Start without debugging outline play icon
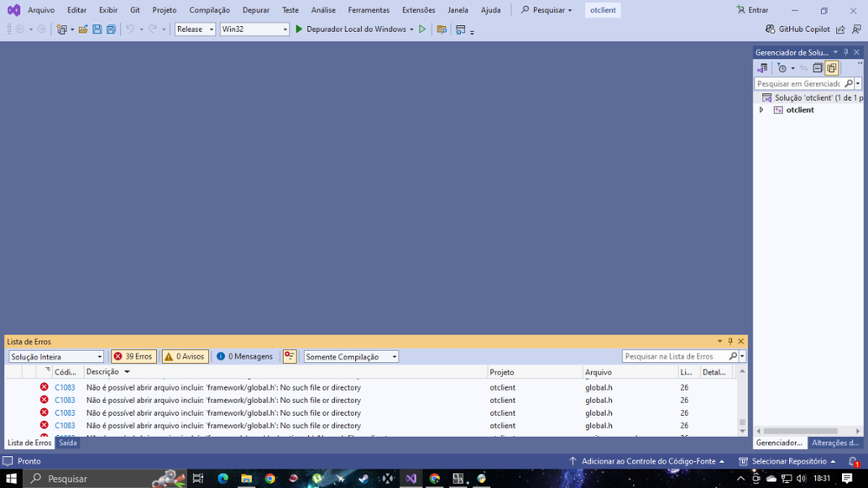Viewport: 868px width, 488px height. click(x=423, y=29)
